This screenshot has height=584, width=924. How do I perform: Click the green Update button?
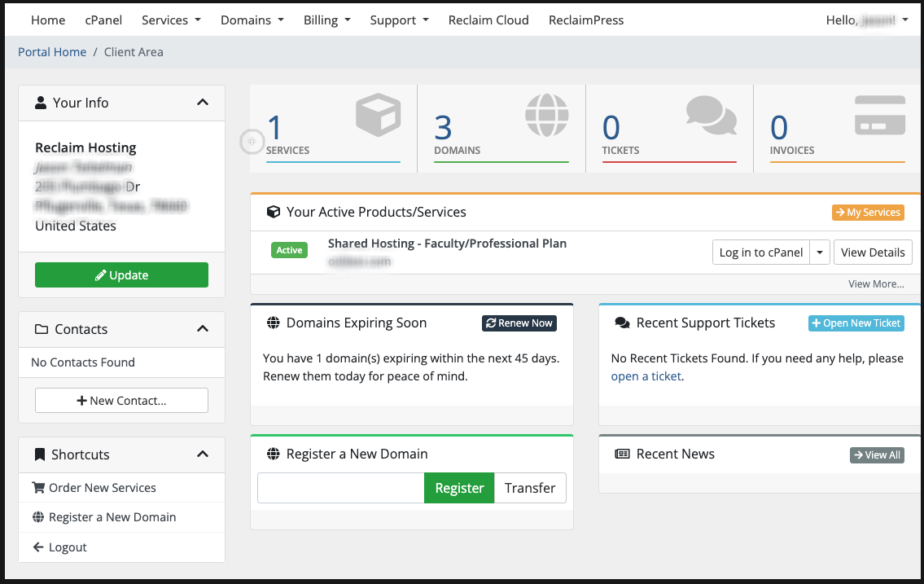click(121, 275)
